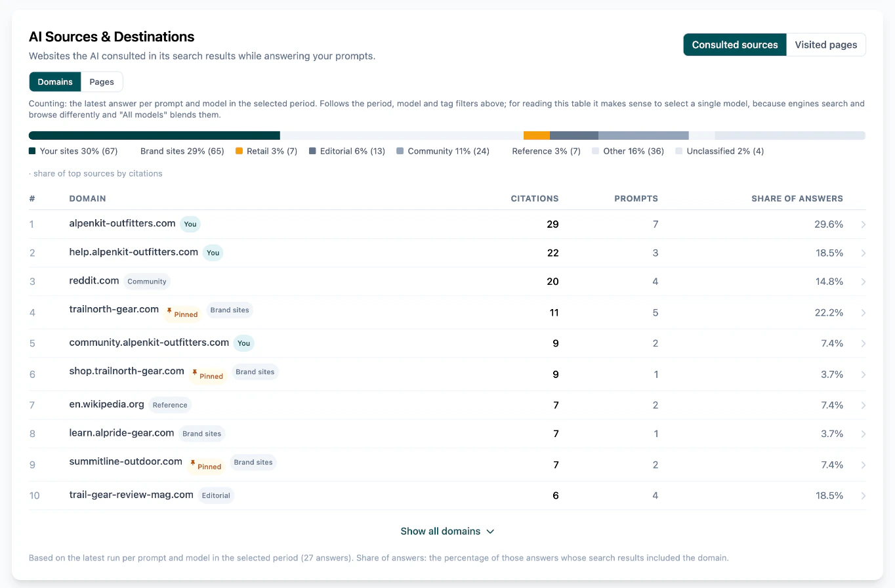Click the reddit.com domain name
This screenshot has width=895, height=588.
point(94,280)
